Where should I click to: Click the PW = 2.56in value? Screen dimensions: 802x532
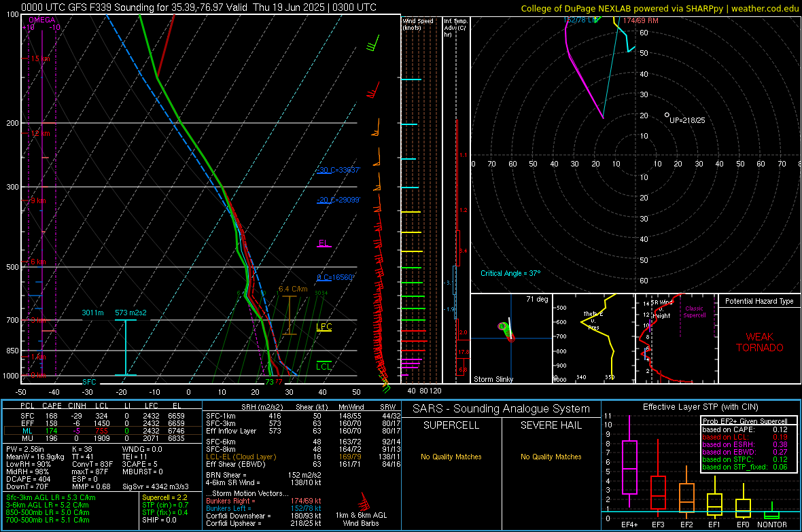pyautogui.click(x=25, y=449)
